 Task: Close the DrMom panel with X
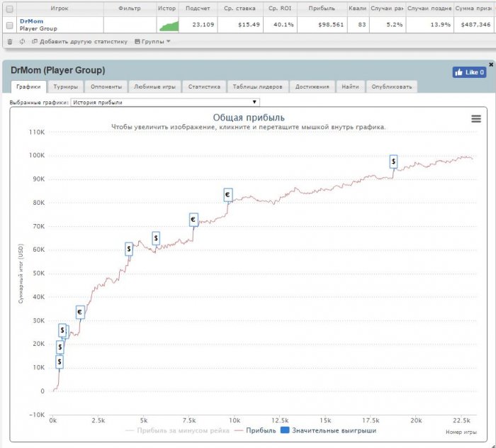tap(491, 65)
